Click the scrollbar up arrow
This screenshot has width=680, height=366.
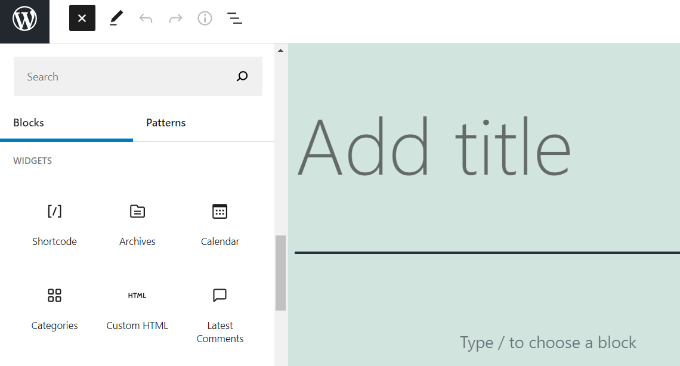coord(281,51)
